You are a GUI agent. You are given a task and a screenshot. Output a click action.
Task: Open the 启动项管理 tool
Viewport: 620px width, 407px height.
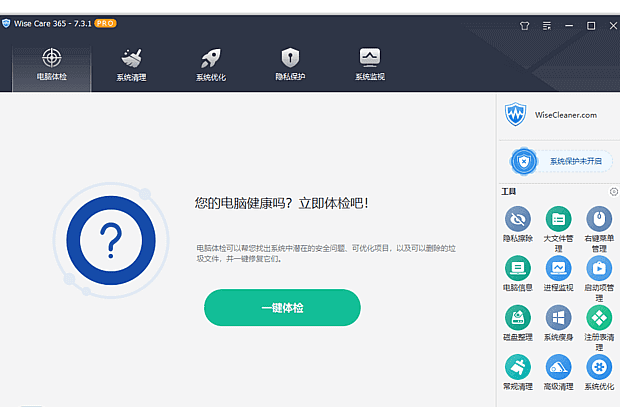[599, 278]
